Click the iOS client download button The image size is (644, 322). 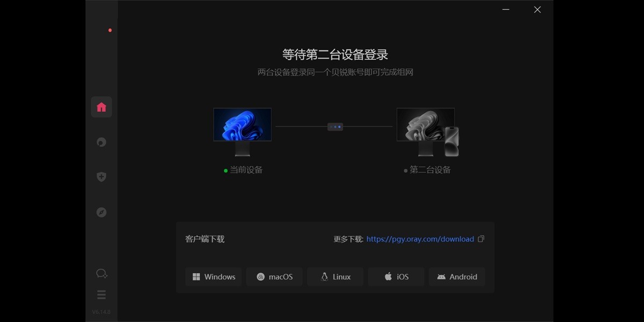point(396,276)
